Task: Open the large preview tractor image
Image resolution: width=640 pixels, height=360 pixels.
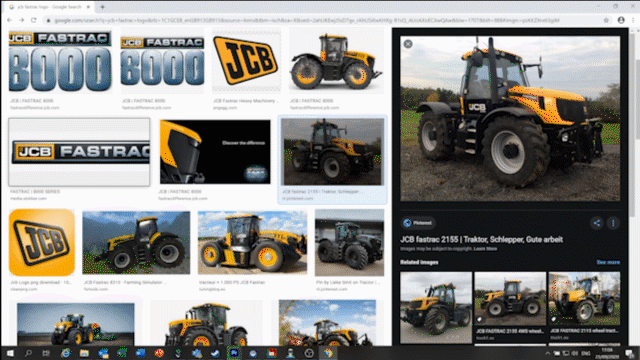Action: 510,118
